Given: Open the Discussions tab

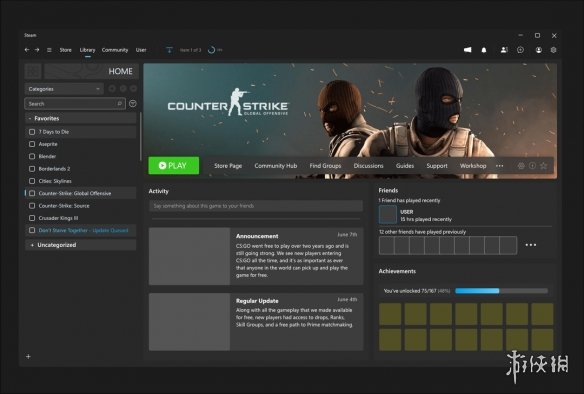Looking at the screenshot, I should pos(368,166).
